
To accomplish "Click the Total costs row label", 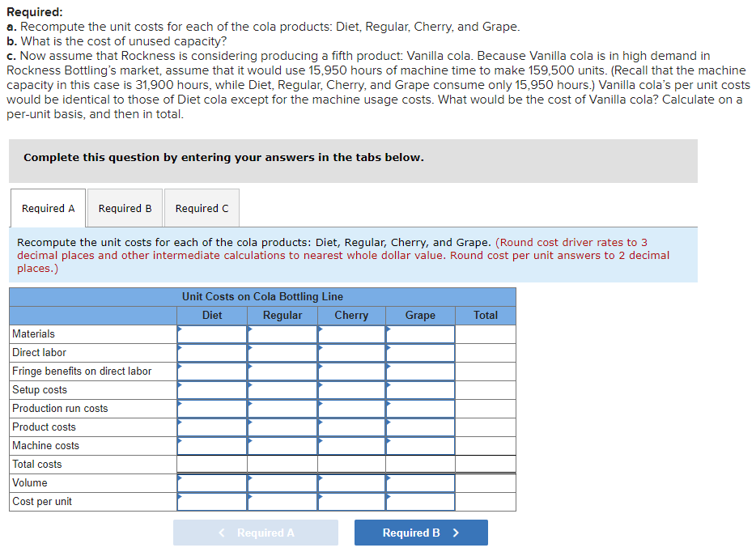I will coord(37,465).
